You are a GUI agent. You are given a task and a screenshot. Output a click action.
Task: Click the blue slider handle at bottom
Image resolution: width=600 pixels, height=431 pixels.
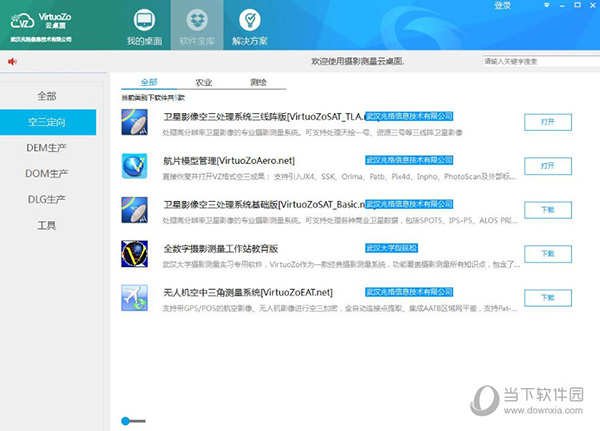coord(126,420)
